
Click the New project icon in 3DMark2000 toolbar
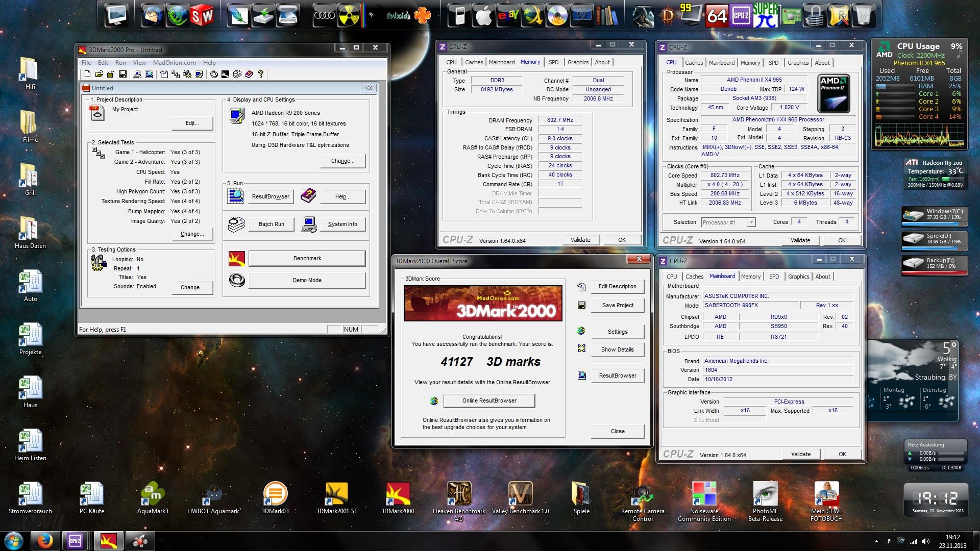(87, 74)
